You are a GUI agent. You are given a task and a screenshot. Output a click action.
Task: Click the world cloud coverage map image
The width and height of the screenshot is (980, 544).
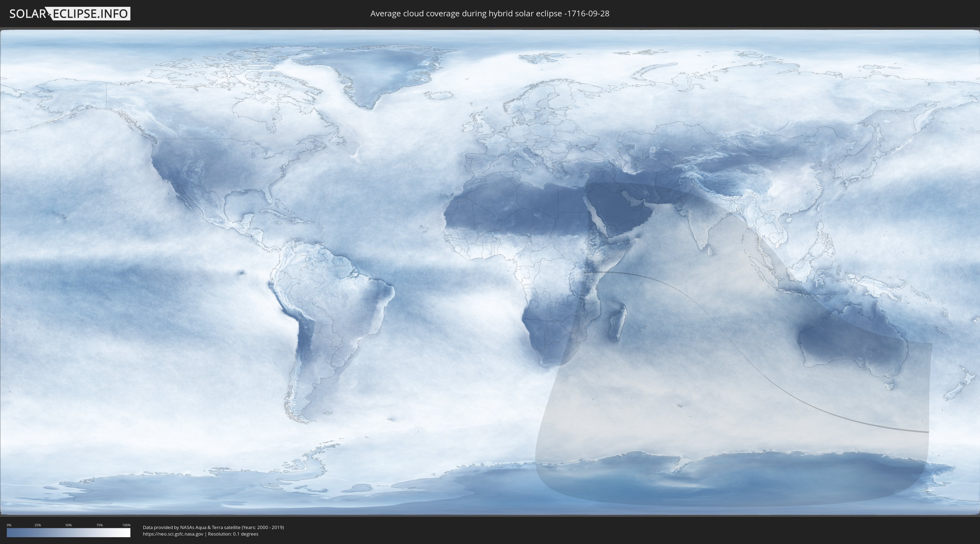pyautogui.click(x=490, y=272)
